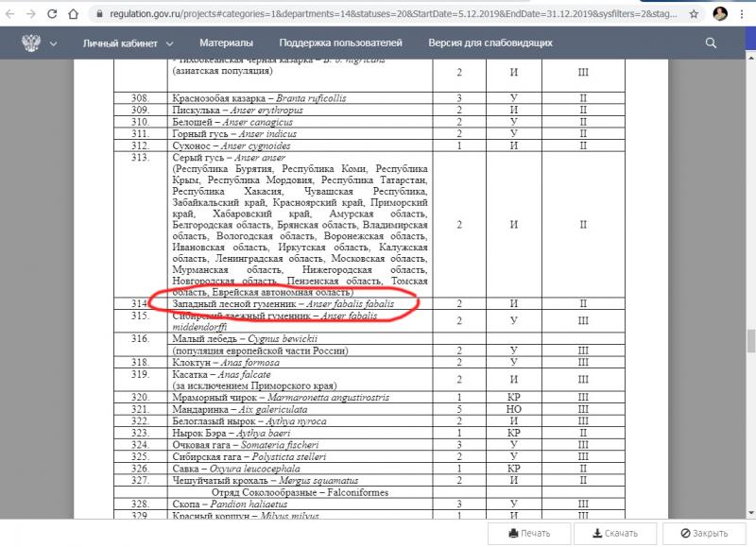Click the text Нырок Бэра – Aythya baeri

tap(232, 434)
